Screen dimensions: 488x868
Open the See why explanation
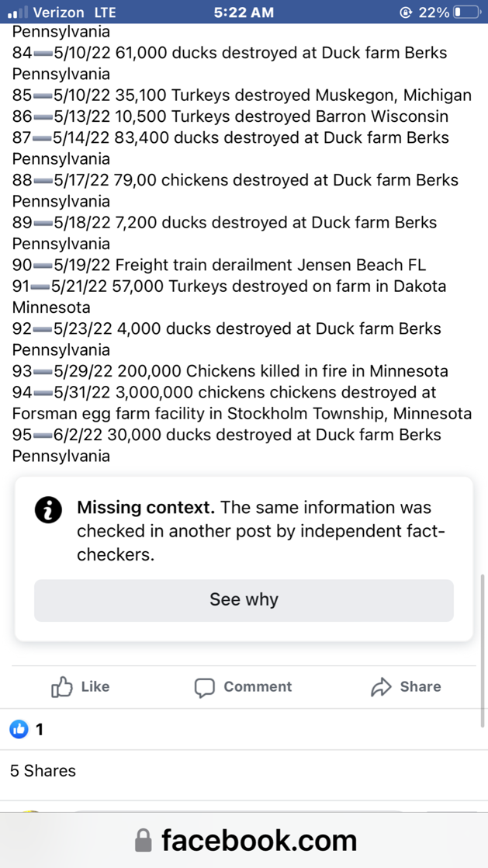pyautogui.click(x=244, y=600)
